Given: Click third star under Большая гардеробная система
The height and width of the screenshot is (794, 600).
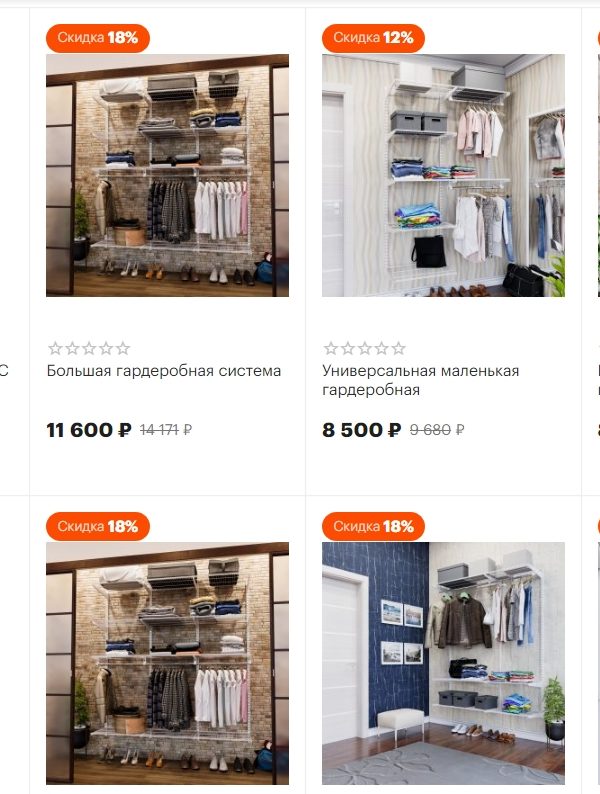Looking at the screenshot, I should pyautogui.click(x=89, y=348).
